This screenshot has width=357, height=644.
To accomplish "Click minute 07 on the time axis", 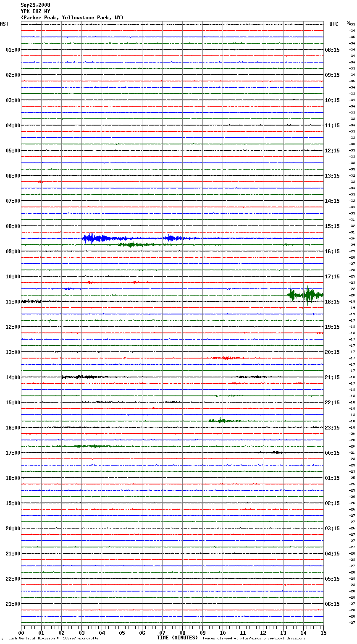I will point(162,633).
